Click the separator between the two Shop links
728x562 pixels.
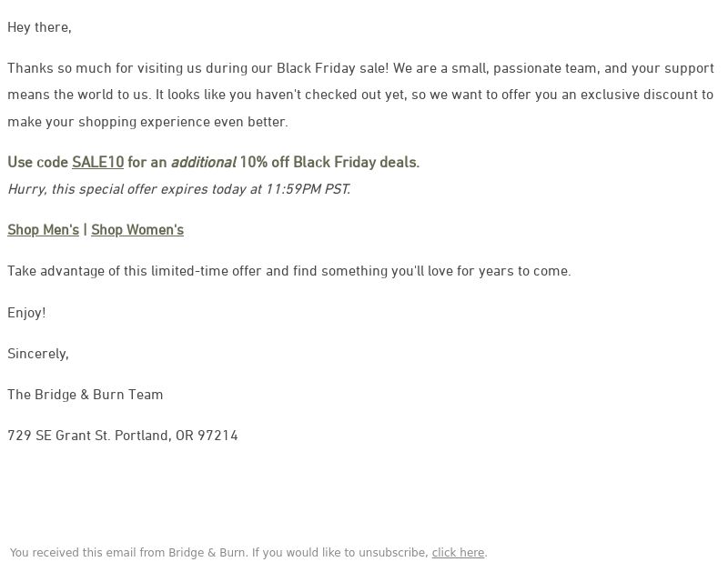[85, 230]
